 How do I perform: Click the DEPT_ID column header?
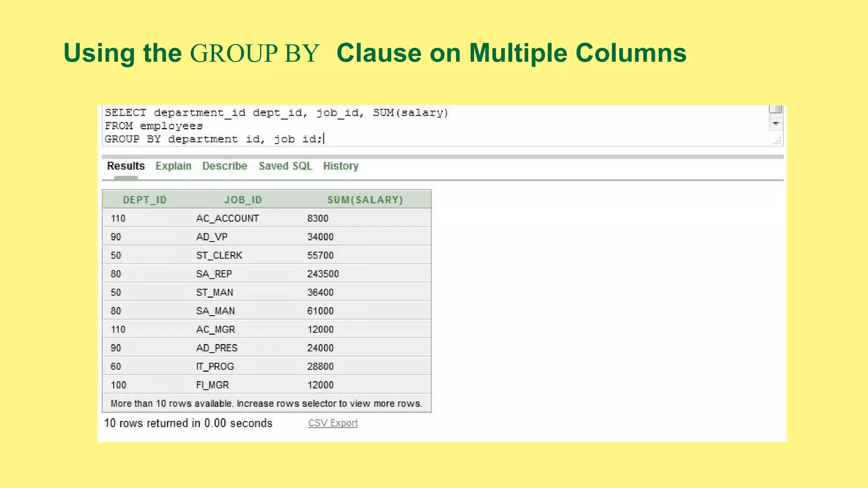(145, 200)
